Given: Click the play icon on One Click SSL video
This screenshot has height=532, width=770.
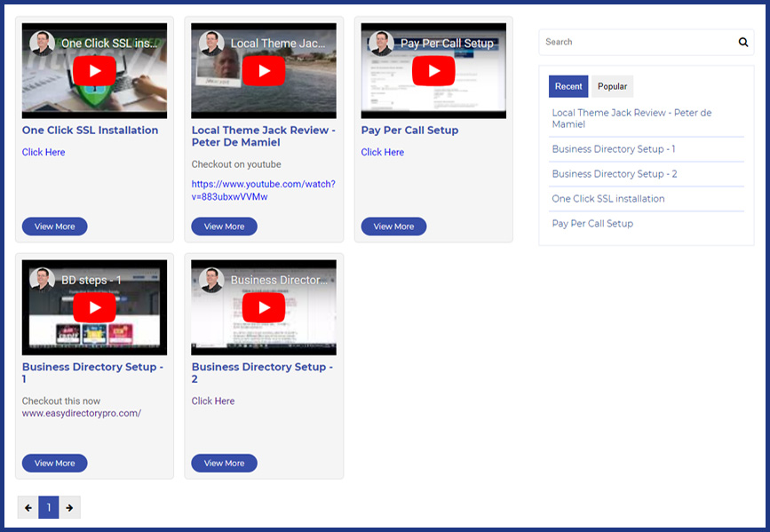Looking at the screenshot, I should [x=94, y=72].
